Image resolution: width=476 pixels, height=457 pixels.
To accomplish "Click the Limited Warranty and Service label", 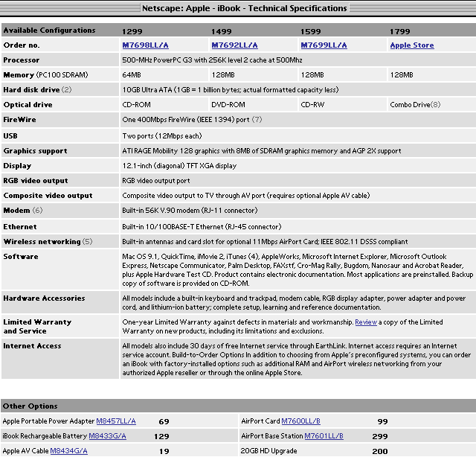I will pos(37,327).
